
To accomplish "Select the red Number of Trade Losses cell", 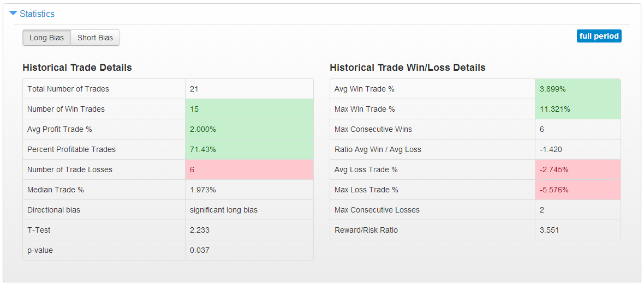I will pos(249,169).
